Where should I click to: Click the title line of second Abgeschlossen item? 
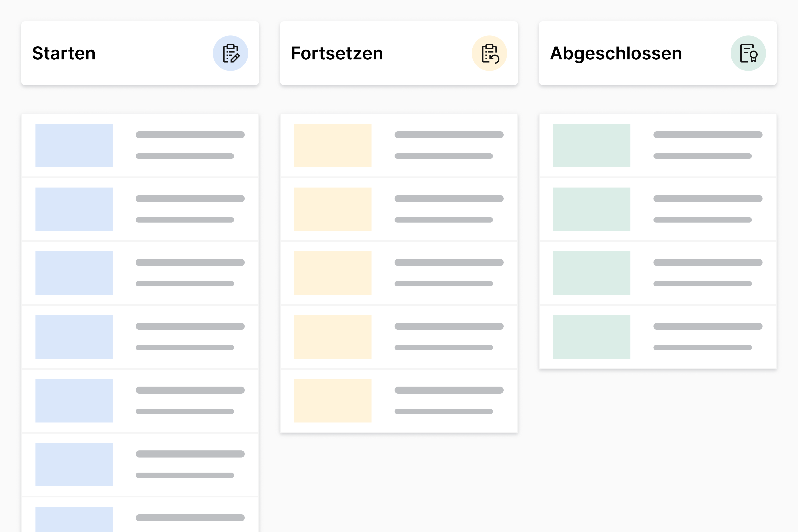(x=708, y=198)
